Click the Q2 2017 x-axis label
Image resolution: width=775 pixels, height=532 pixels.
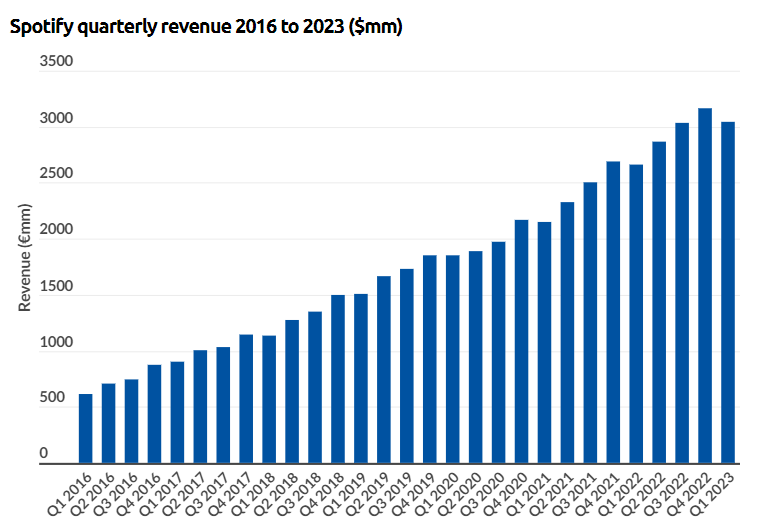click(184, 494)
